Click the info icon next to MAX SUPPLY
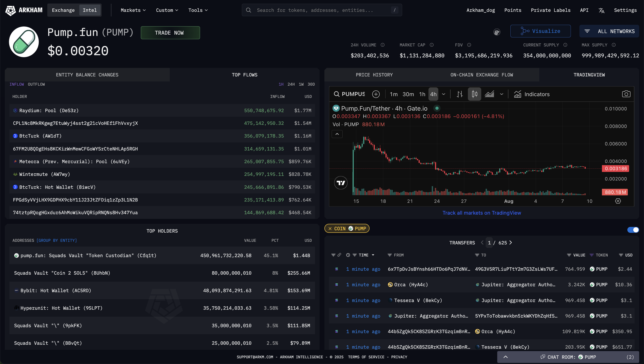644x364 pixels. coord(614,45)
